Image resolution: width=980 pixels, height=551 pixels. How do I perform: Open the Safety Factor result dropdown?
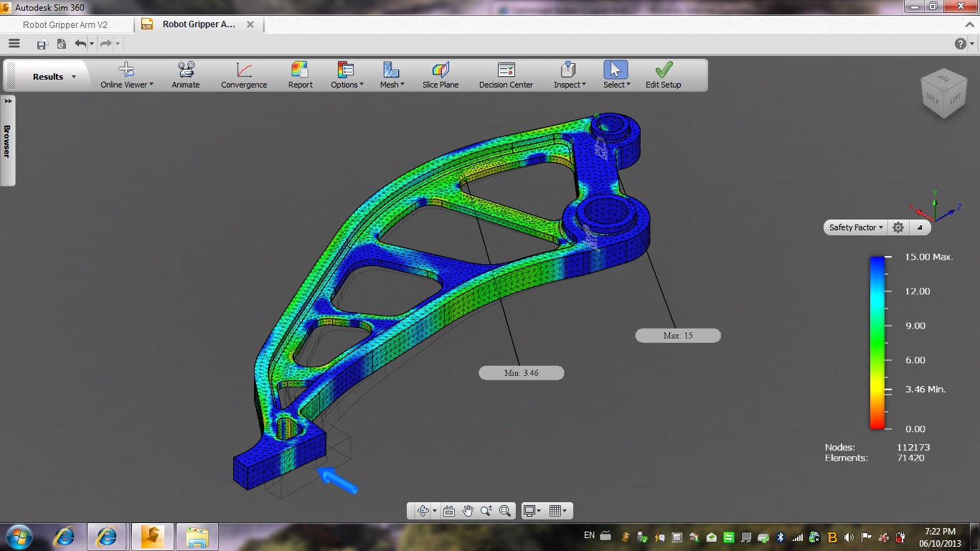[x=856, y=227]
